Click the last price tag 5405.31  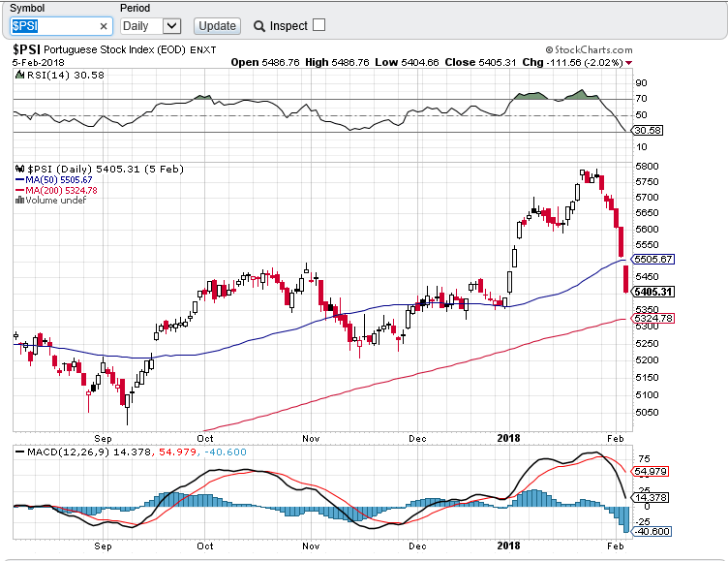(x=652, y=292)
